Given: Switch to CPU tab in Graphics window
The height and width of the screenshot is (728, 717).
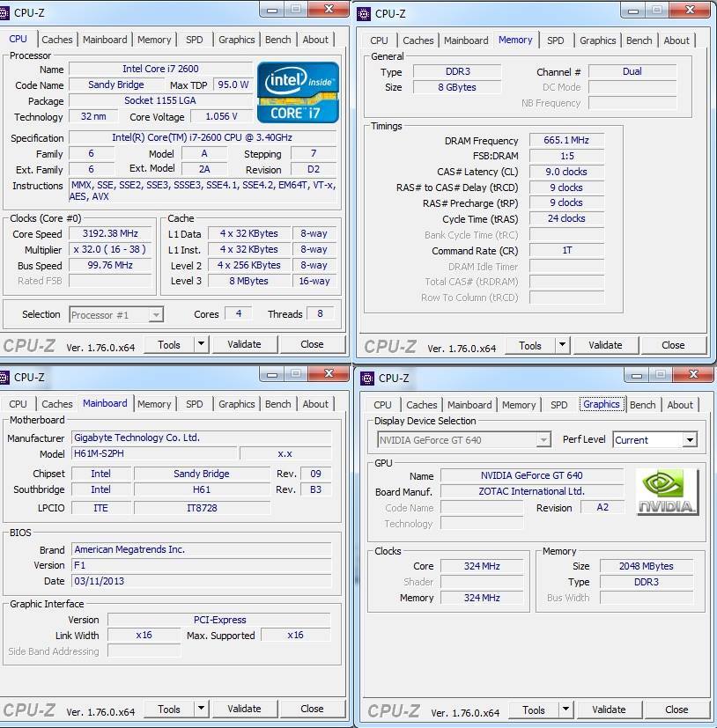Looking at the screenshot, I should coord(382,405).
